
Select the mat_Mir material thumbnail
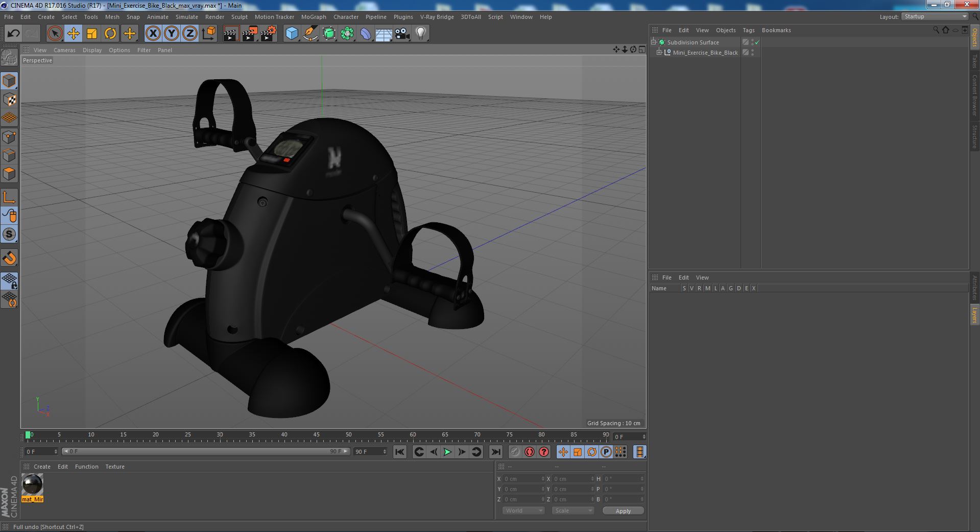[x=32, y=484]
